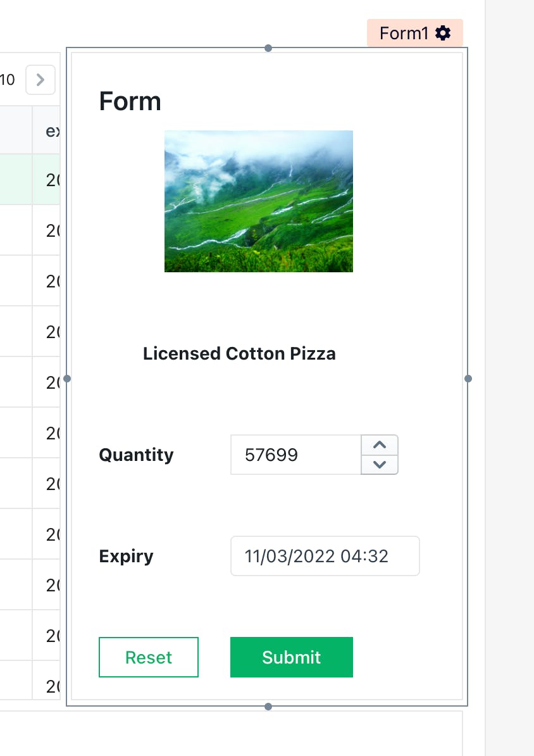Decrease Quantity with down arrow
Image resolution: width=534 pixels, height=756 pixels.
(x=380, y=464)
